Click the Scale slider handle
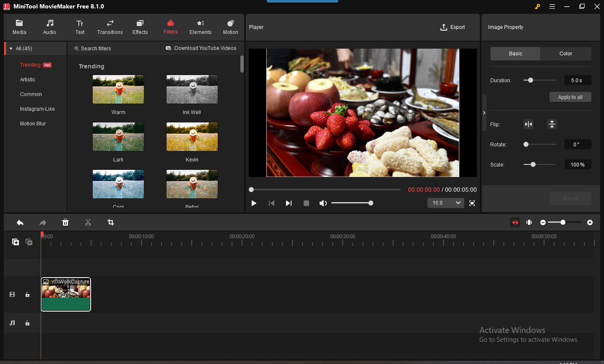Screen dimensions: 604x364 pyautogui.click(x=533, y=165)
